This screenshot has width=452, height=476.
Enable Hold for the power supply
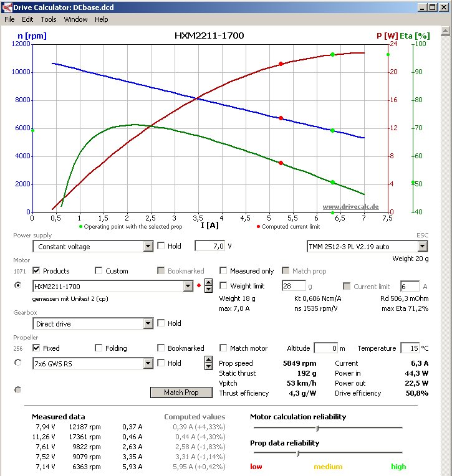coord(161,246)
